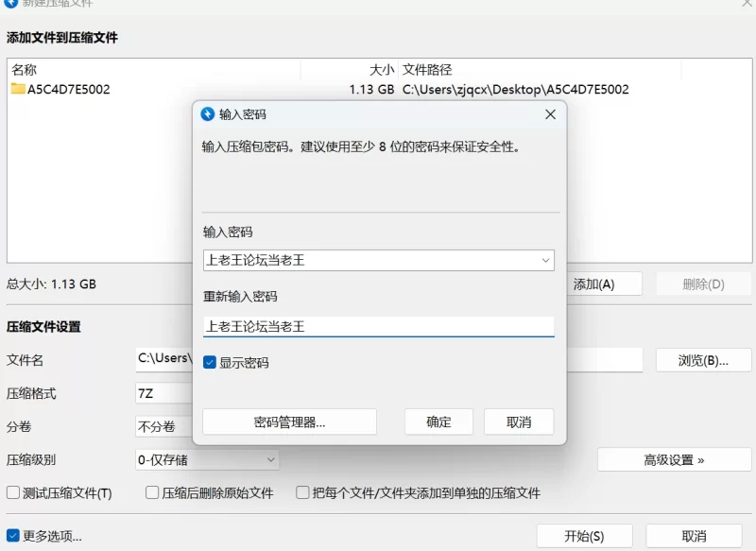This screenshot has height=551, width=756.
Task: Open advanced settings (高级设置)
Action: [674, 460]
